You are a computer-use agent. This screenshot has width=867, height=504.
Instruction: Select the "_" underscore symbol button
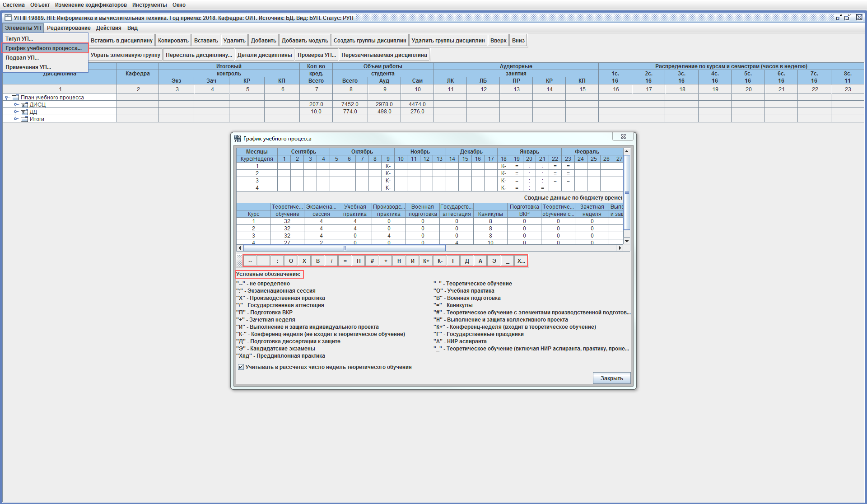click(x=508, y=261)
